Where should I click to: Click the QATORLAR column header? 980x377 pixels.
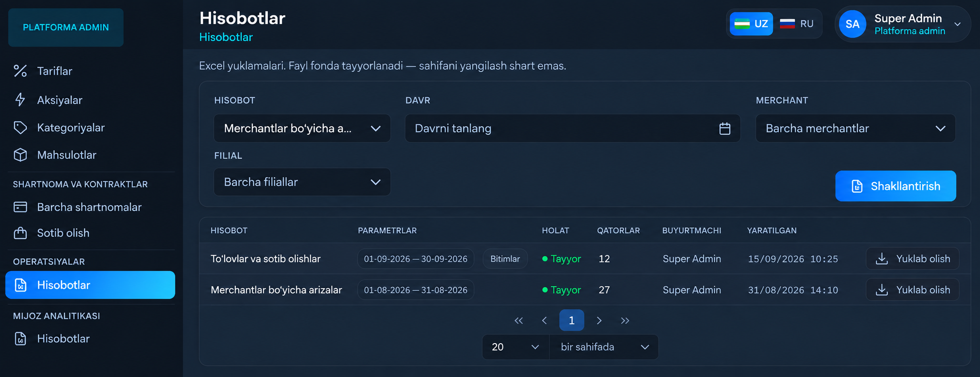pyautogui.click(x=618, y=231)
